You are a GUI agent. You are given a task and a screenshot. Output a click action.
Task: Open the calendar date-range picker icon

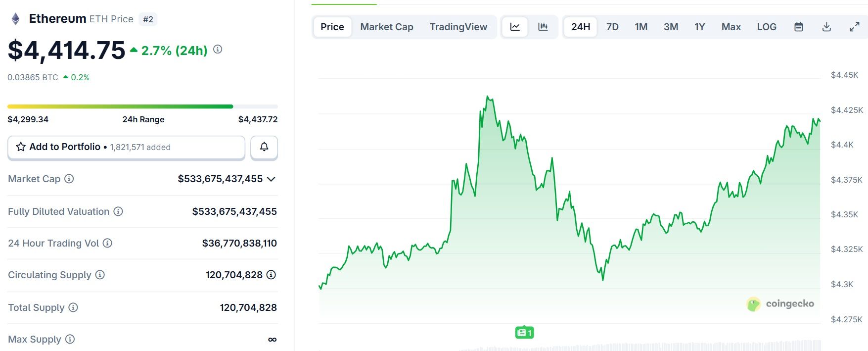pyautogui.click(x=799, y=27)
